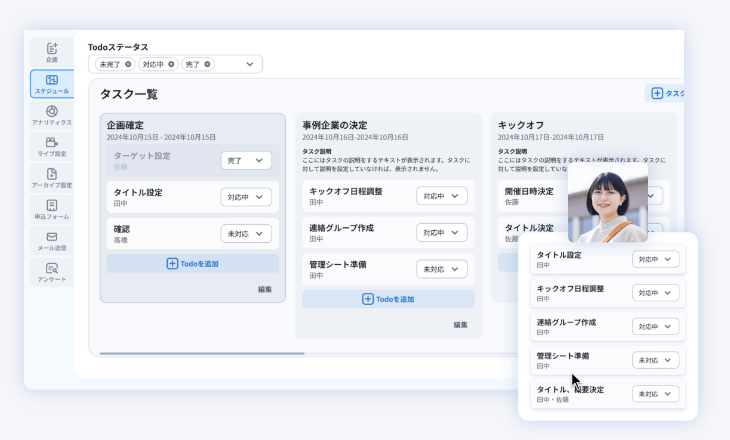Open popup status dropdown for キックオフ日程調整
This screenshot has height=440, width=730.
point(655,293)
